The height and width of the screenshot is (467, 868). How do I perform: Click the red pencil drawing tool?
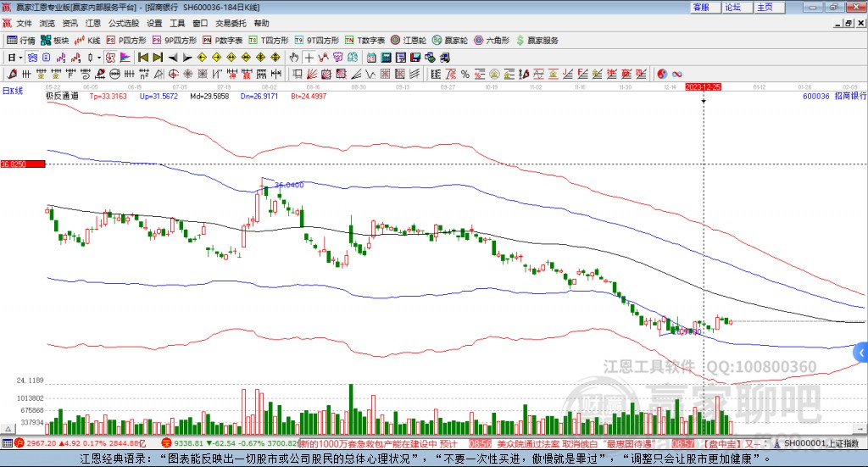(x=12, y=74)
